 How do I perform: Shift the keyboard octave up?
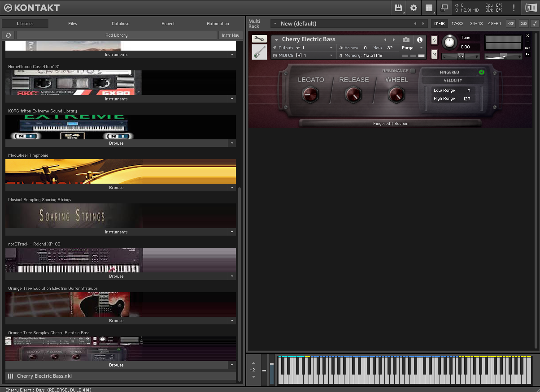point(253,363)
